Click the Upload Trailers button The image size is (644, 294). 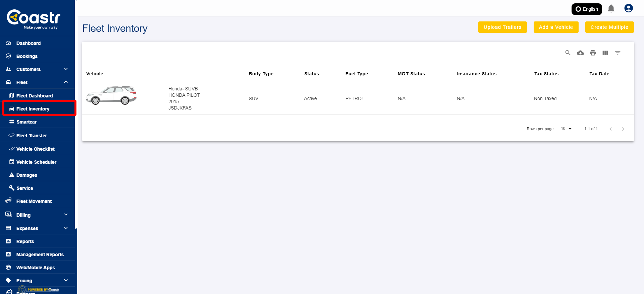(502, 27)
